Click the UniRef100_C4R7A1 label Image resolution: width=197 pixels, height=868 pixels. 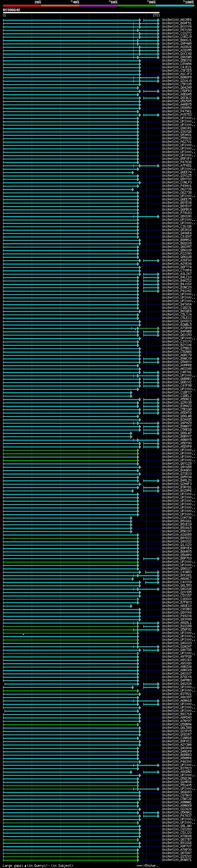click(x=177, y=372)
